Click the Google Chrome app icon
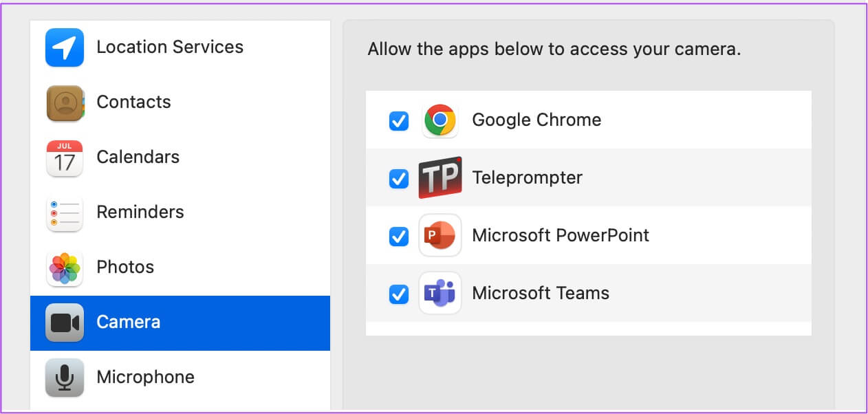The height and width of the screenshot is (414, 868). [x=440, y=120]
